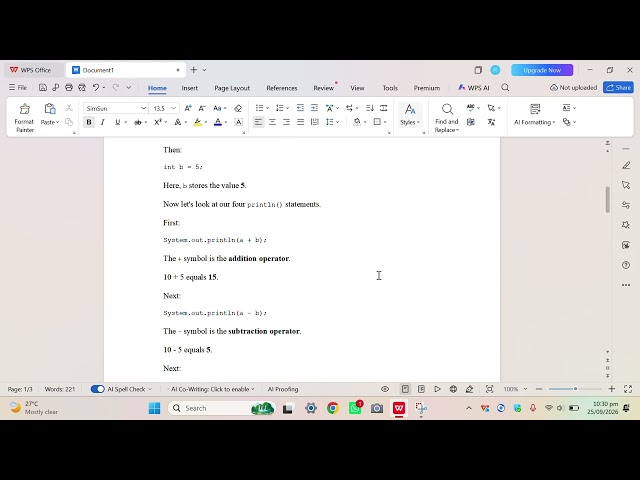
Task: Open line spacing dropdown
Action: [338, 122]
